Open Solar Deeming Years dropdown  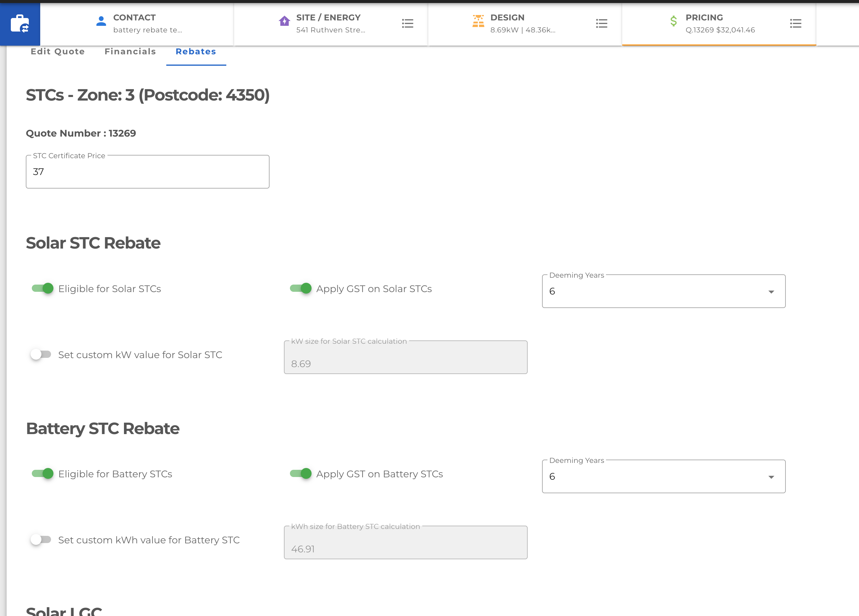[664, 291]
